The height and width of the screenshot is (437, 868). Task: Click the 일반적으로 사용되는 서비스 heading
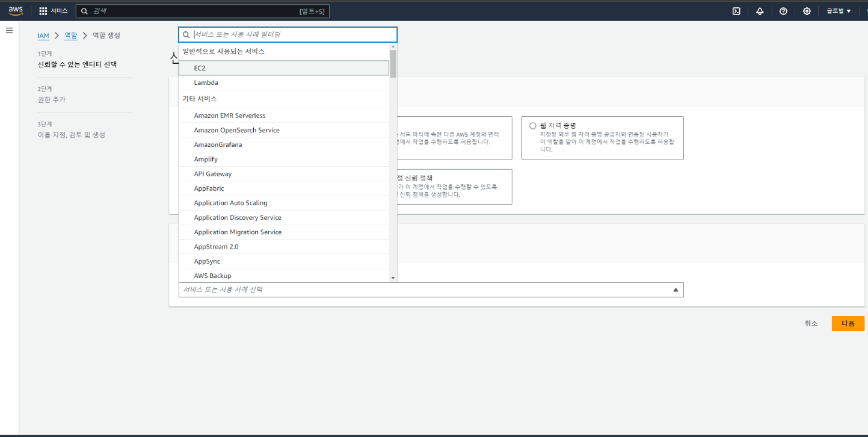[x=224, y=51]
